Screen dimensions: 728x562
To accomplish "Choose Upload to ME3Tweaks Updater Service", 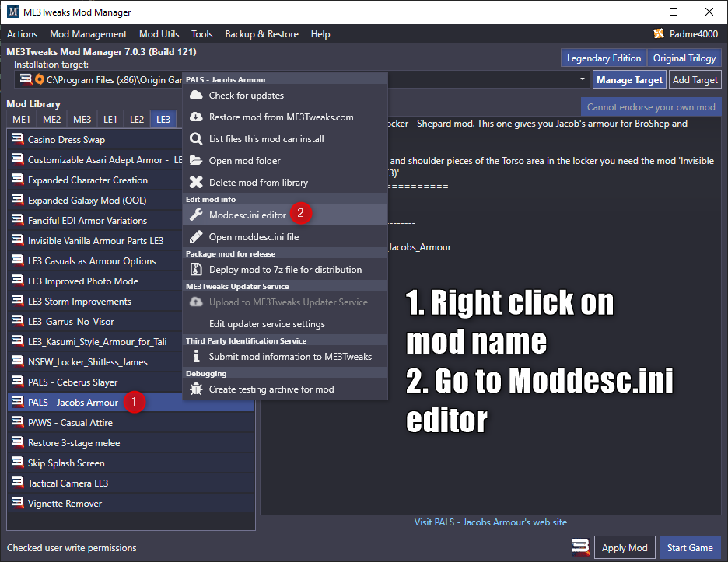I will pyautogui.click(x=285, y=302).
